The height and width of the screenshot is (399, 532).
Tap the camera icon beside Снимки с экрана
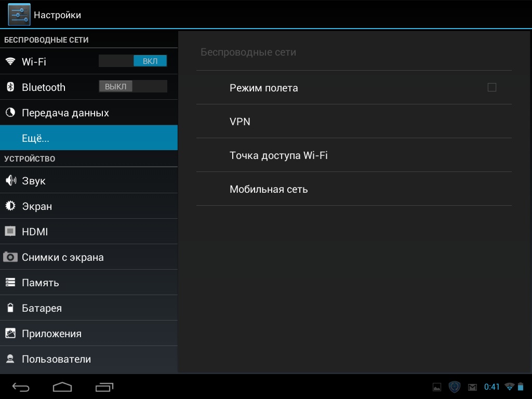pyautogui.click(x=10, y=257)
